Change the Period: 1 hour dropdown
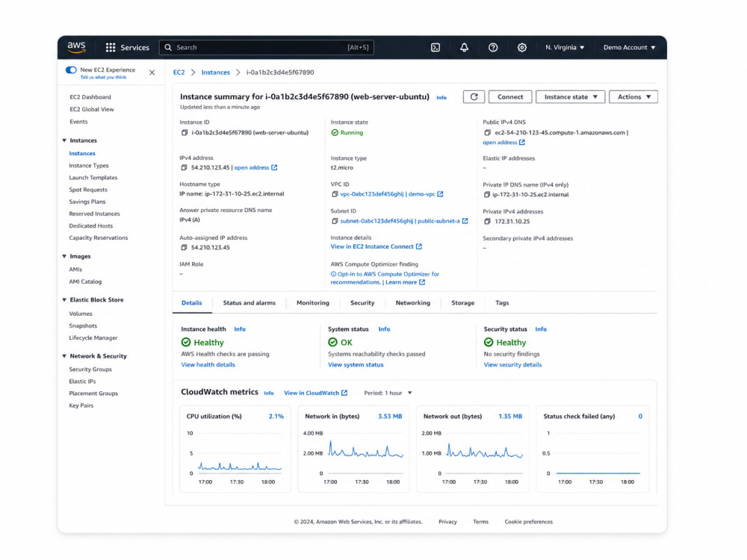This screenshot has width=747, height=560. click(388, 393)
